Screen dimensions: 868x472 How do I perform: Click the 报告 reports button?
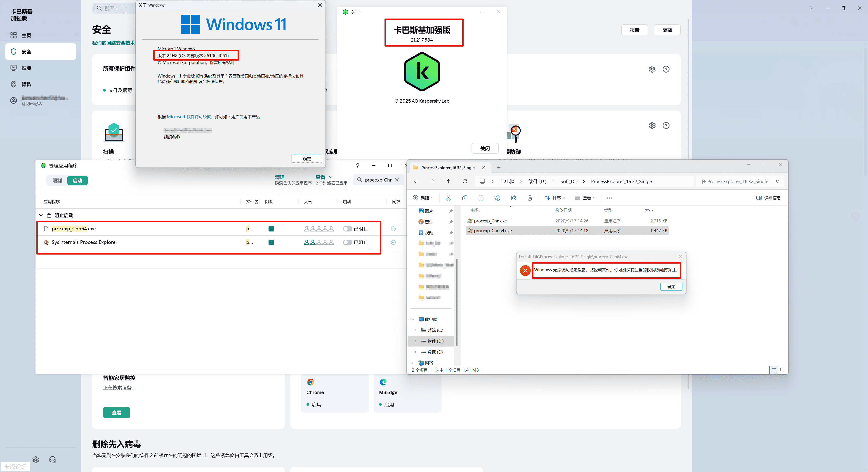click(x=634, y=30)
